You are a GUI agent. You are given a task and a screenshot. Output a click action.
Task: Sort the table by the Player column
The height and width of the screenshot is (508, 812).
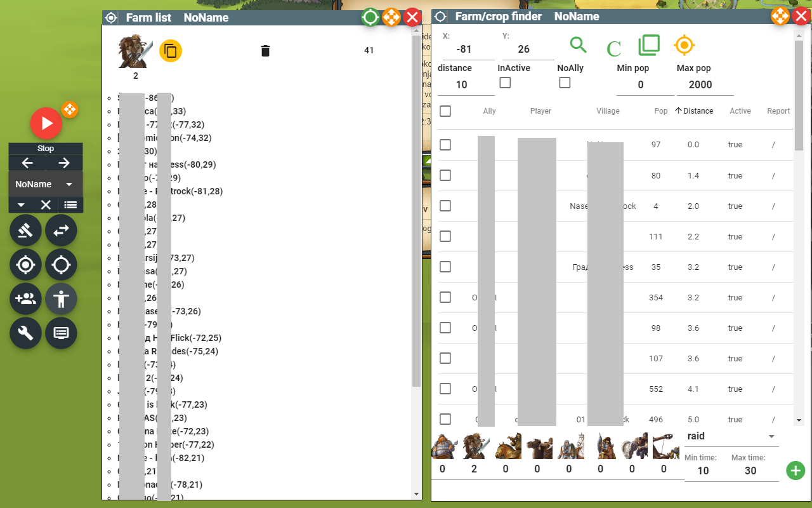[x=540, y=111]
